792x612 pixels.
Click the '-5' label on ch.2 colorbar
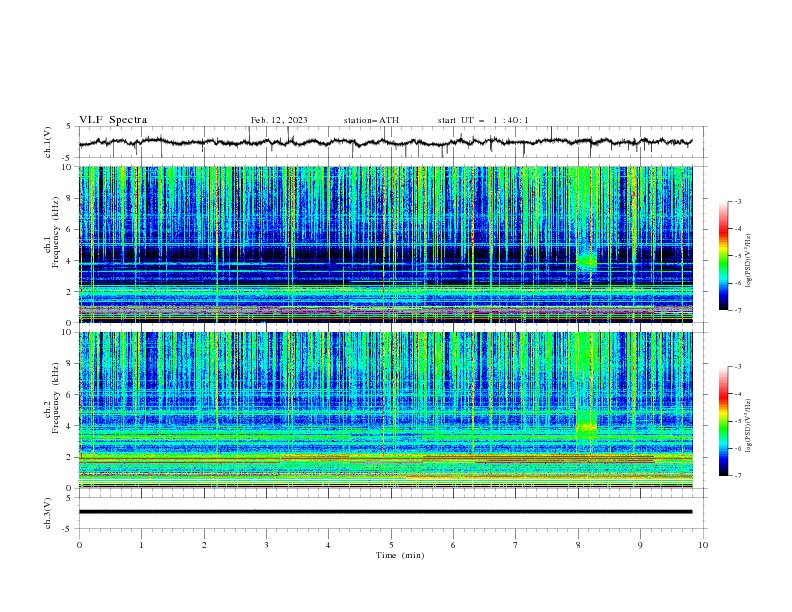[x=738, y=421]
